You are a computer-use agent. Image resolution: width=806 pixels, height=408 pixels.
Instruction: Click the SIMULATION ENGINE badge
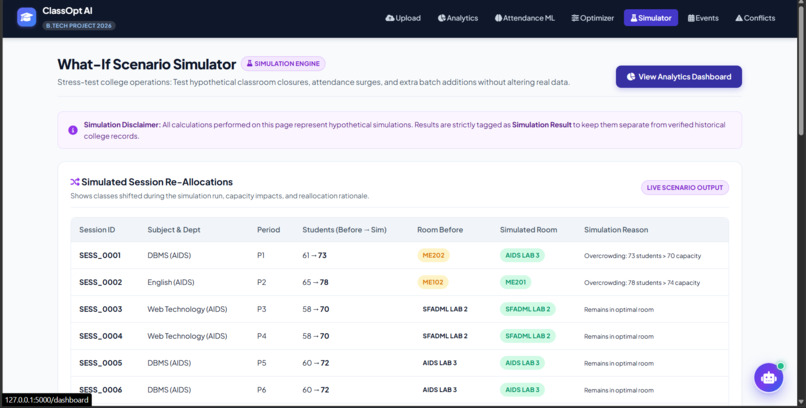(283, 64)
